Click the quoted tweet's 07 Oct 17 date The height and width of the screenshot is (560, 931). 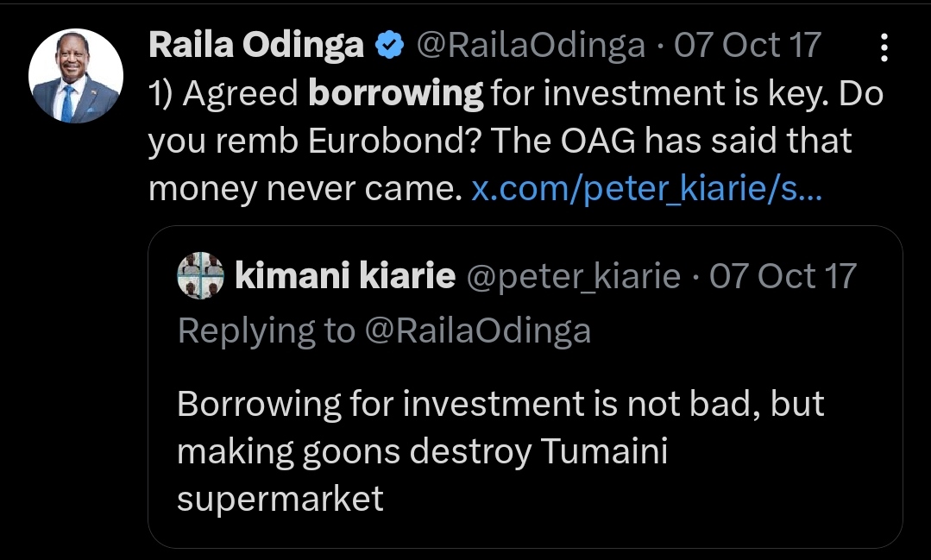click(x=783, y=276)
